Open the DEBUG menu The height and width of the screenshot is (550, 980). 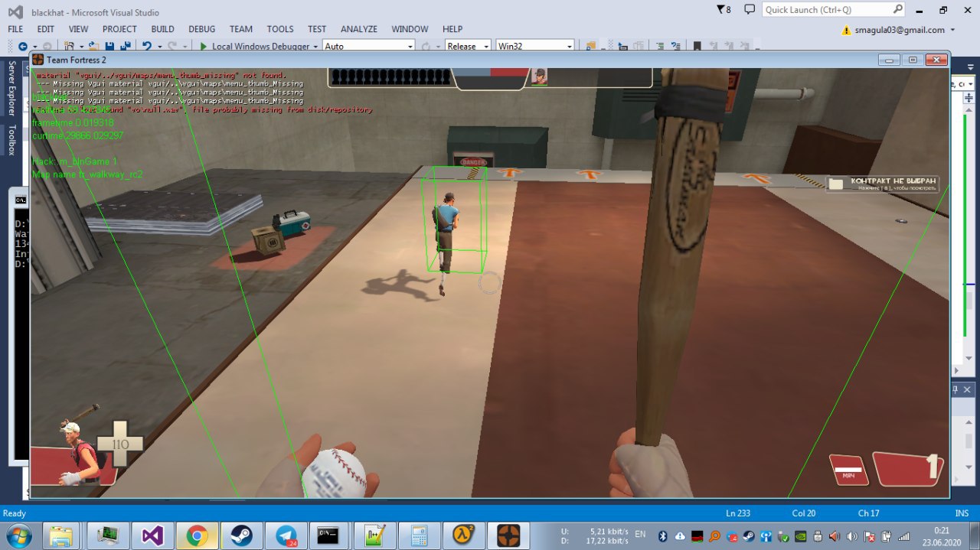202,29
